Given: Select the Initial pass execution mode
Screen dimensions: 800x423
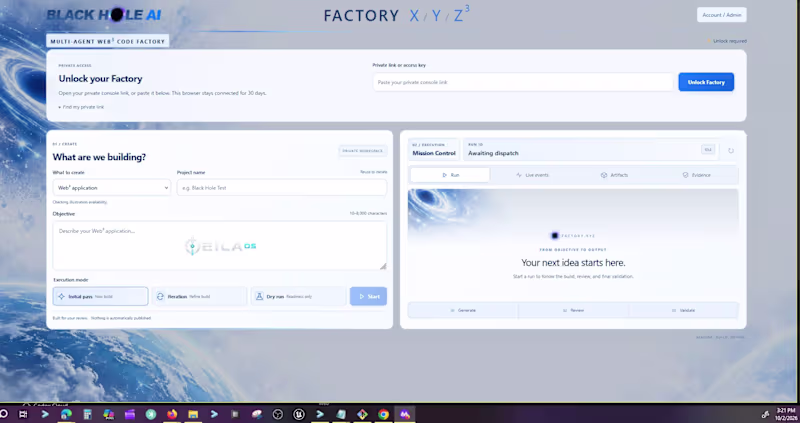Looking at the screenshot, I should pos(101,296).
